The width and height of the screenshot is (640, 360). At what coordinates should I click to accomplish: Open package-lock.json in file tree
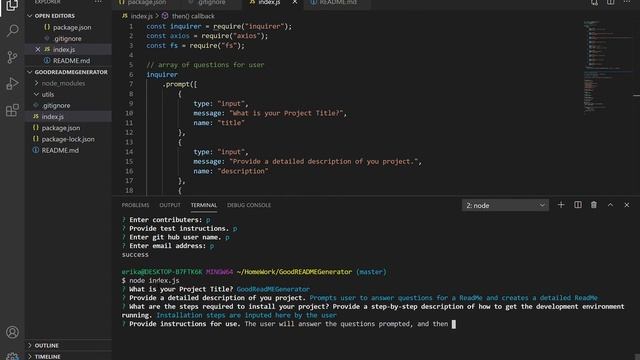click(68, 139)
